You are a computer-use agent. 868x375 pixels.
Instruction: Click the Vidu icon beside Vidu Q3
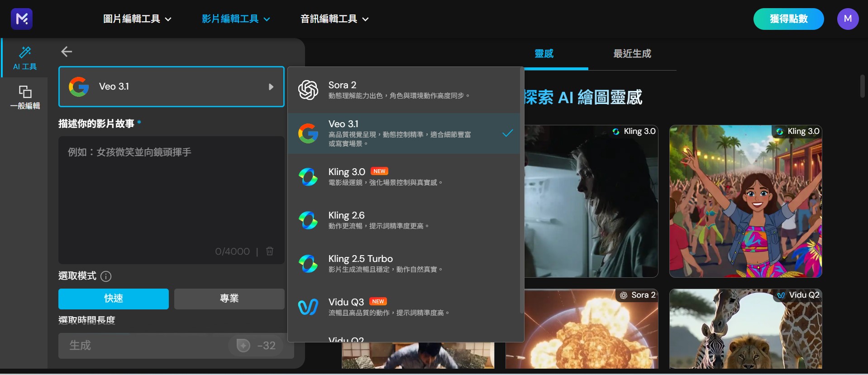pos(308,307)
